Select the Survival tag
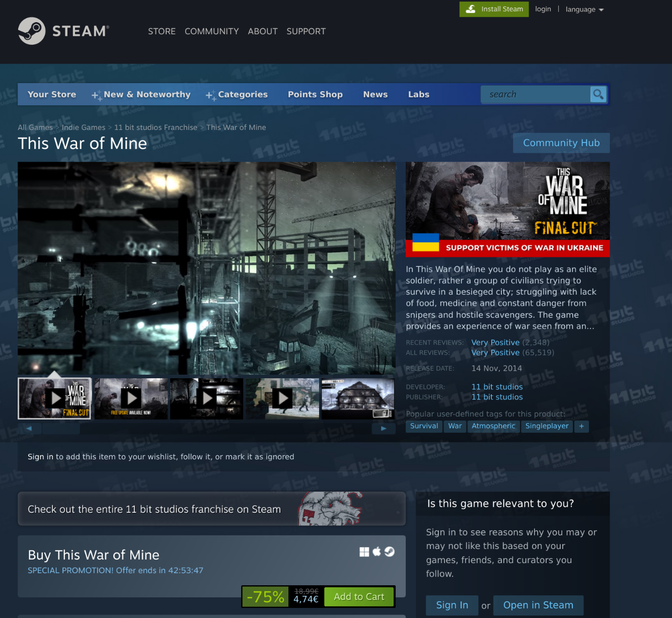This screenshot has height=618, width=672. pyautogui.click(x=424, y=426)
